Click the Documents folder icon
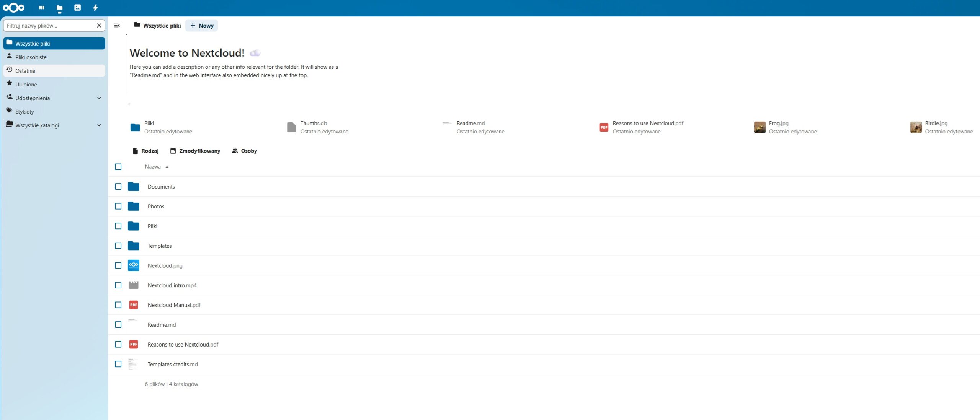980x420 pixels. point(134,187)
